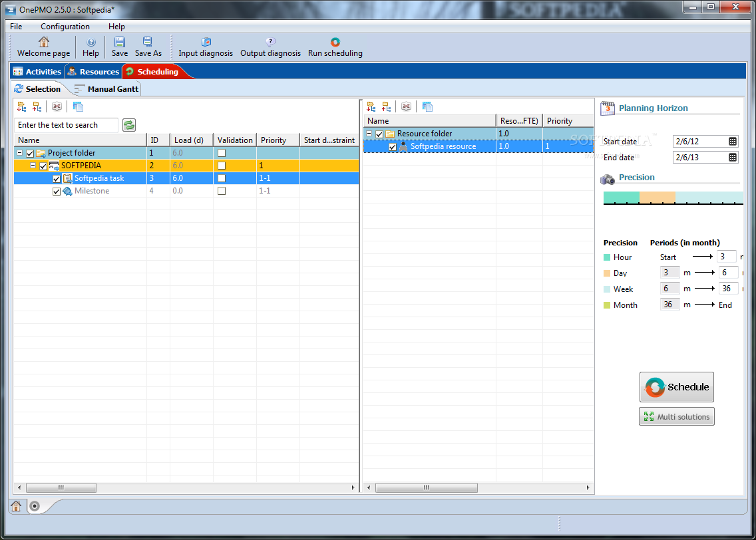Open the Welcome page from toolbar
Image resolution: width=756 pixels, height=540 pixels.
click(43, 47)
